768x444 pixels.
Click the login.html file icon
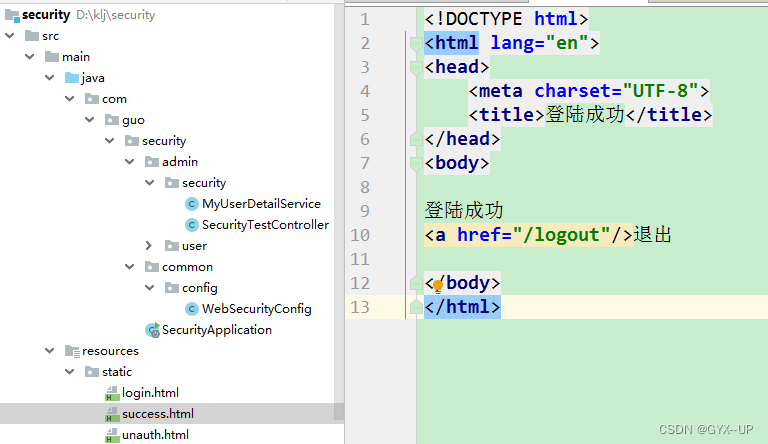tap(112, 393)
